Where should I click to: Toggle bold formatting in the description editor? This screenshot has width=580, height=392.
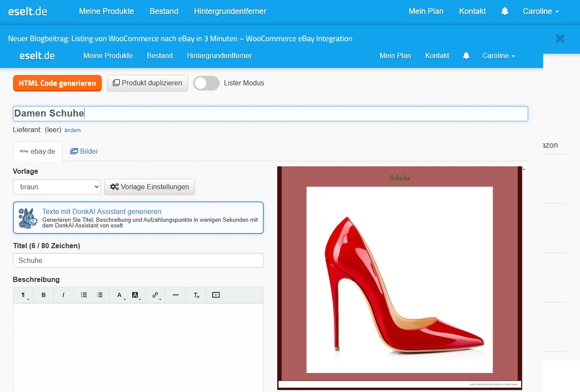43,295
